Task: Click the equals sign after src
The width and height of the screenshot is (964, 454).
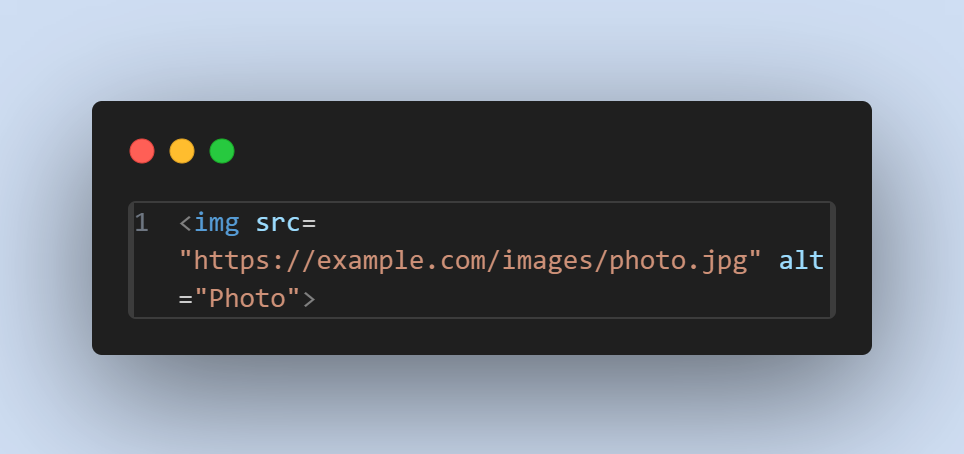Action: pyautogui.click(x=309, y=223)
